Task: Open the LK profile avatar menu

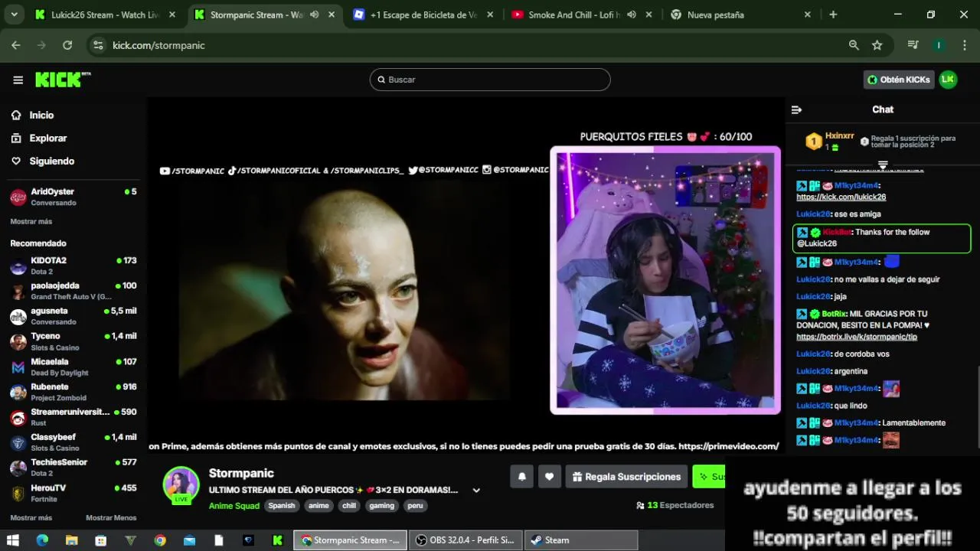Action: (x=948, y=80)
